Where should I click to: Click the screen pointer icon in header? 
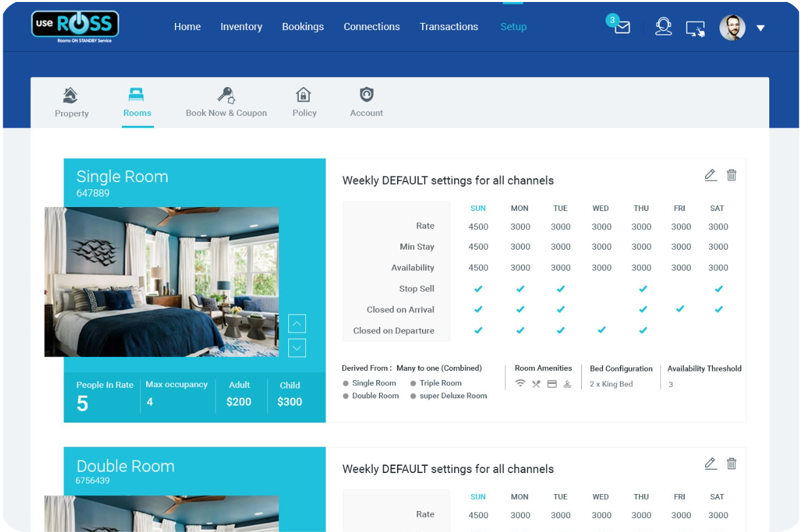(695, 29)
